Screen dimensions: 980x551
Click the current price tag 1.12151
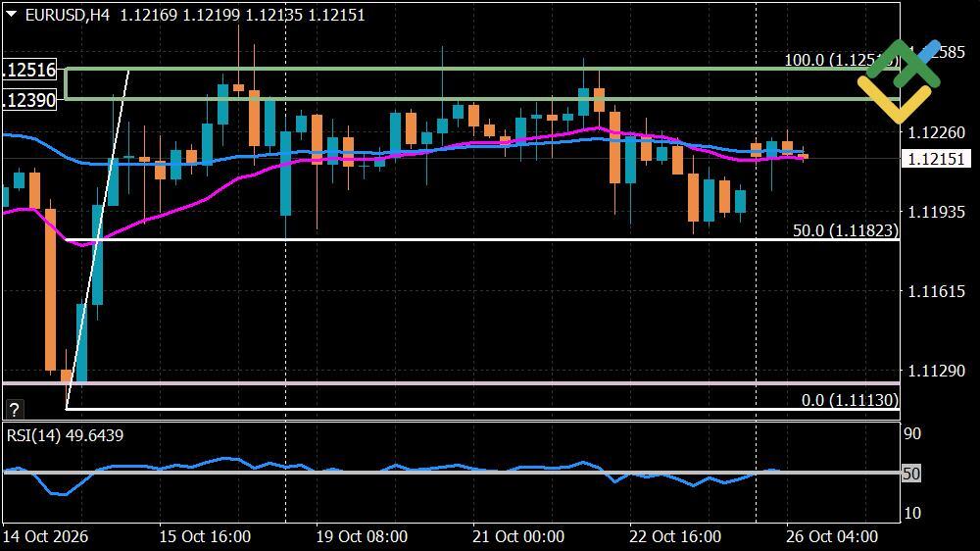pyautogui.click(x=936, y=159)
